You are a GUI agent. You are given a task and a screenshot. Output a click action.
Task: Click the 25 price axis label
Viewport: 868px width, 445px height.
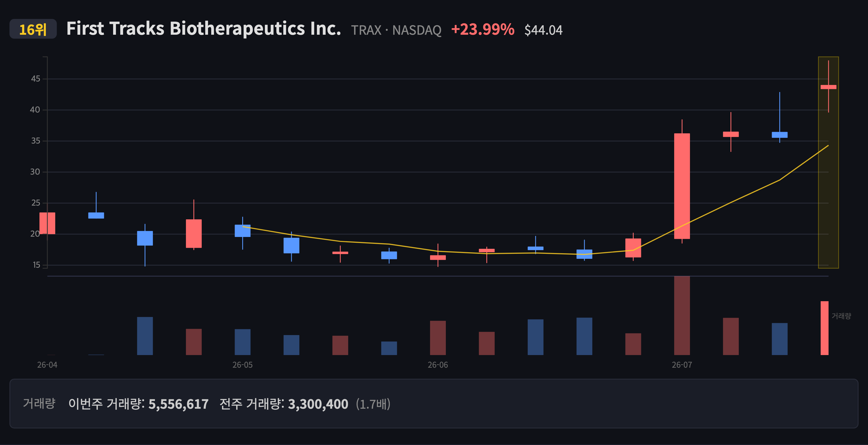point(36,203)
